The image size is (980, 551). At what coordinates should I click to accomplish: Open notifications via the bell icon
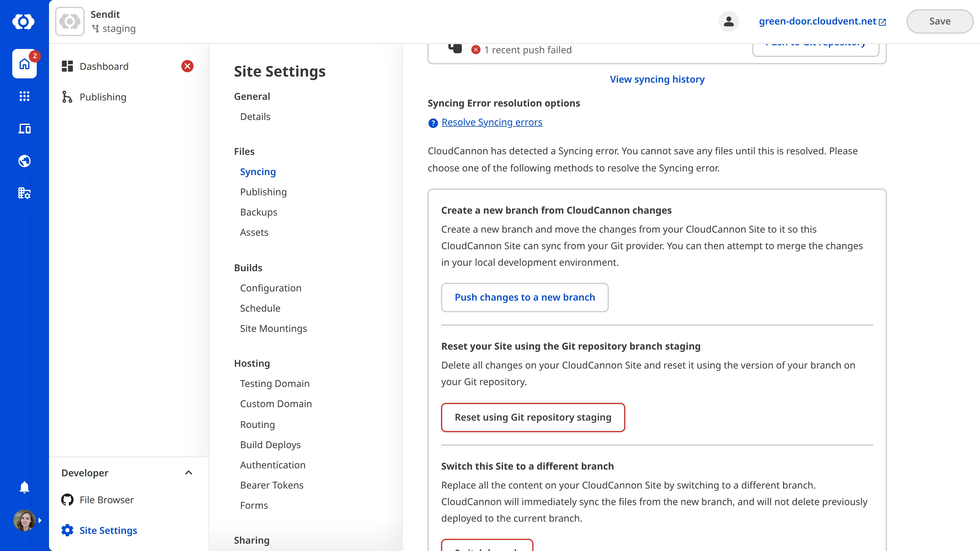(24, 487)
